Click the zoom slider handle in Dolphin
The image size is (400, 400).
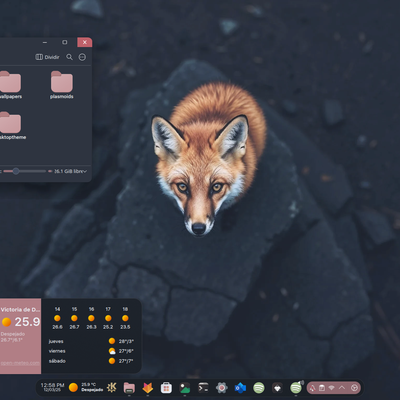click(x=16, y=171)
